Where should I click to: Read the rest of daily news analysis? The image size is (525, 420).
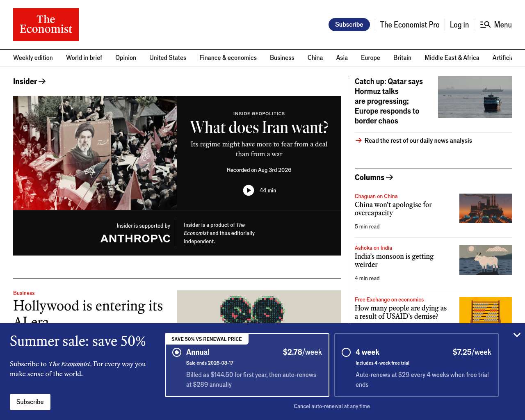(418, 140)
